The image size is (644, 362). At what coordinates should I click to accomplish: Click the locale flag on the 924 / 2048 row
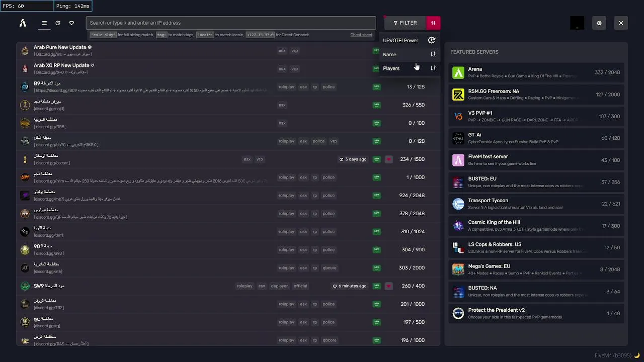click(x=376, y=196)
